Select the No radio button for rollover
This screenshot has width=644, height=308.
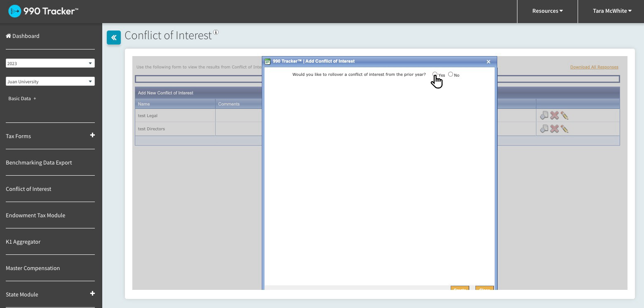coord(451,75)
